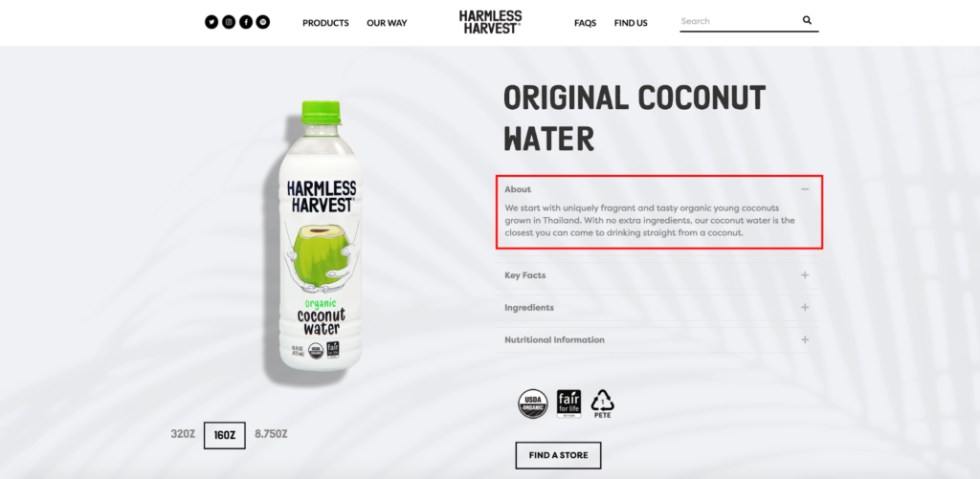Click the Find a Store button
Viewport: 980px width, 479px height.
[558, 455]
